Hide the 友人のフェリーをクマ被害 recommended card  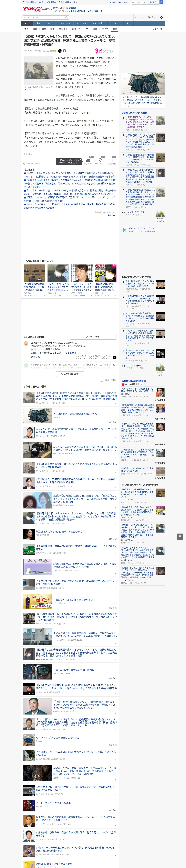[92, 296]
